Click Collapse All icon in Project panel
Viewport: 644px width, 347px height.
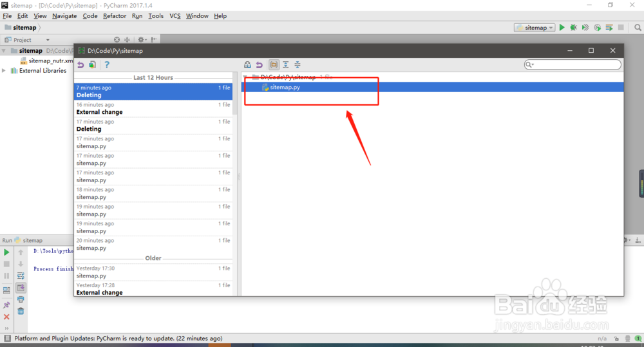click(x=128, y=40)
